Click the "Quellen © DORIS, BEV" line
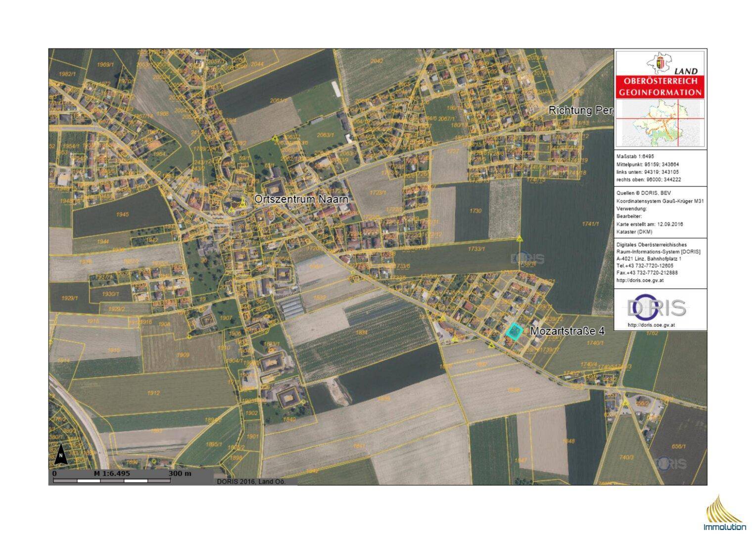This screenshot has height=534, width=756. [644, 193]
